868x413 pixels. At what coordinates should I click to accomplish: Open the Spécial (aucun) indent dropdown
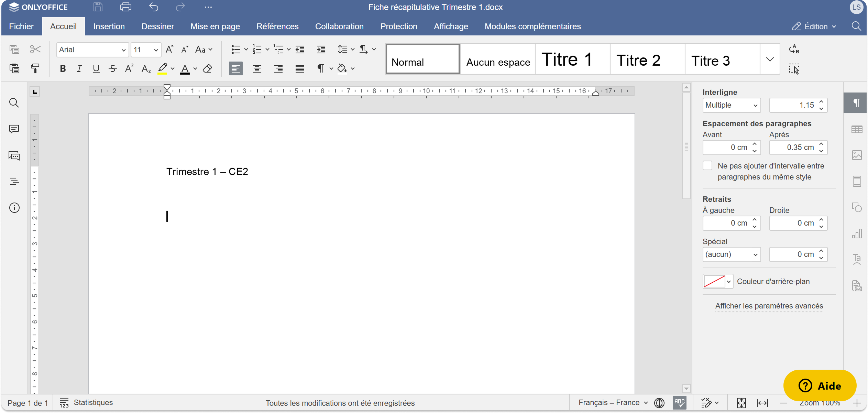[x=731, y=254]
